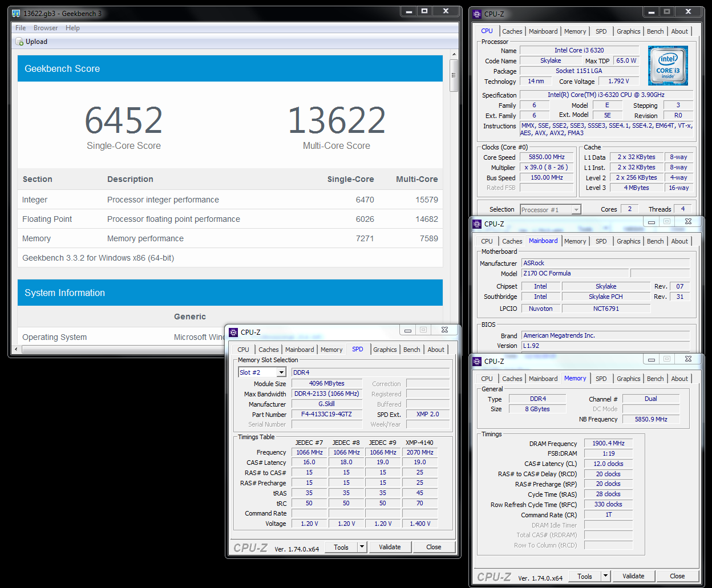Click the Geekbench window title icon

point(17,13)
